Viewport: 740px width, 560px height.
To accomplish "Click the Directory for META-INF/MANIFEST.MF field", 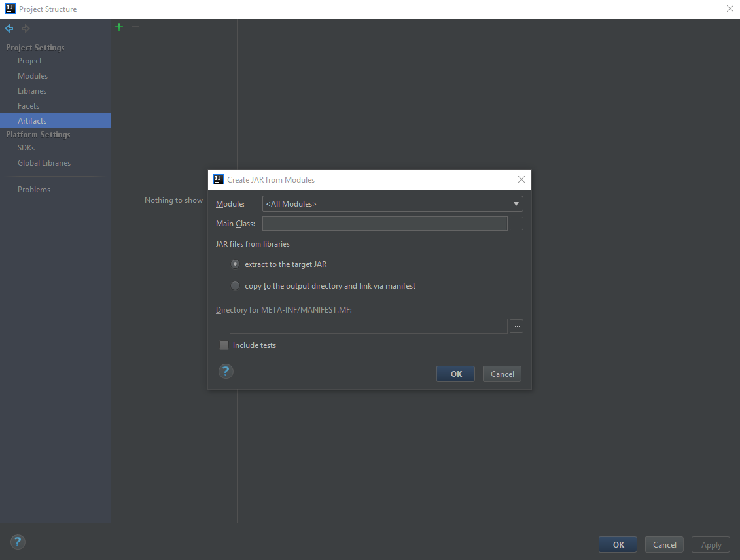I will pos(368,326).
